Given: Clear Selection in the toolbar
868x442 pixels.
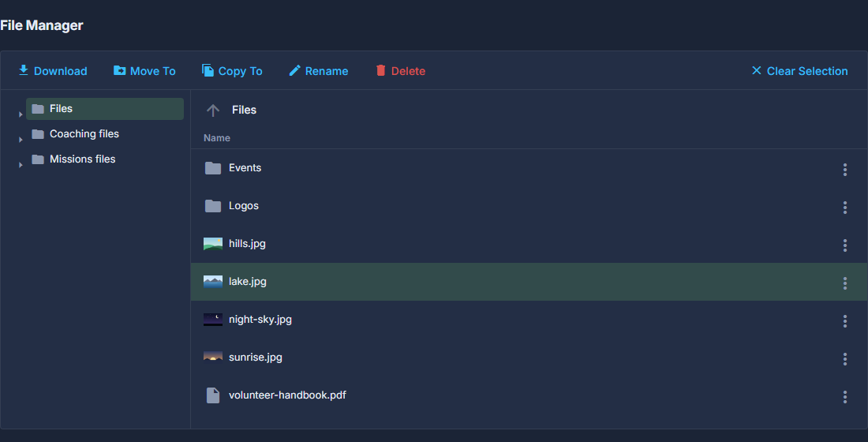Looking at the screenshot, I should (799, 71).
